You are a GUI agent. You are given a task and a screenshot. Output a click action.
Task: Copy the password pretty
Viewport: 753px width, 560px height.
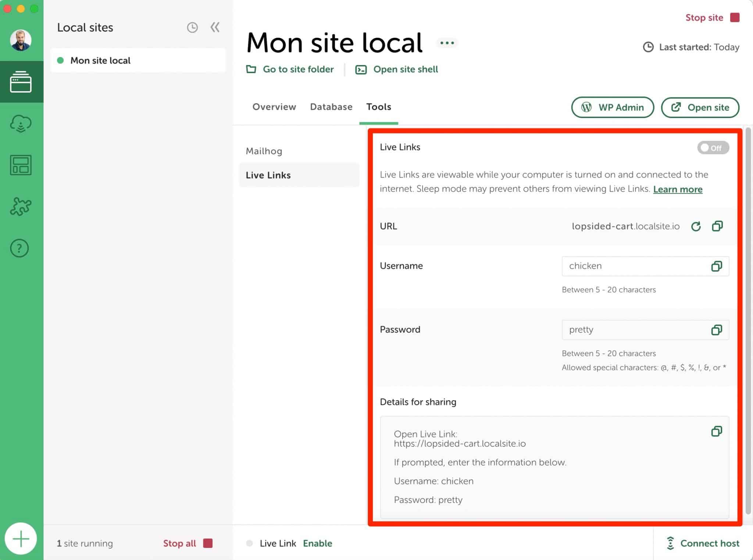coord(717,330)
